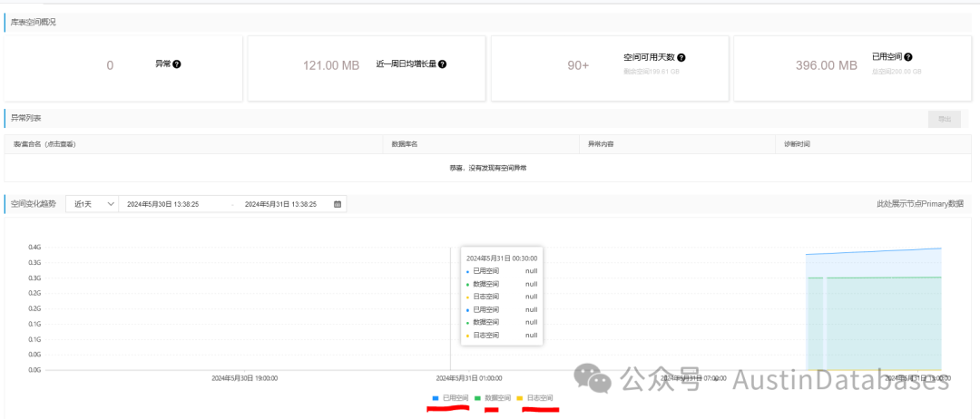Click the 导出 export button

click(x=945, y=119)
